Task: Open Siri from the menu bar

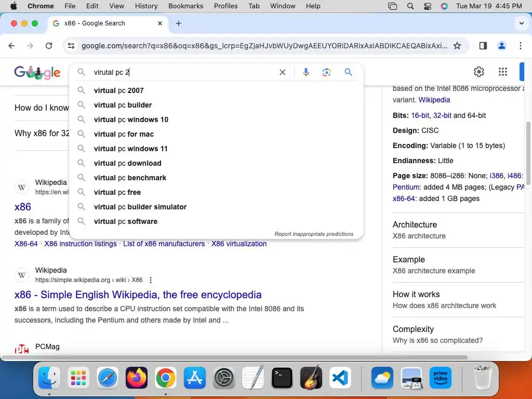Action: (444, 6)
